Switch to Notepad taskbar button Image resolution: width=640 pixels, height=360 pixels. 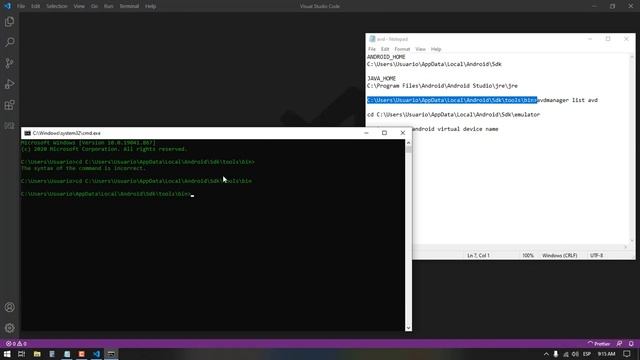coord(67,354)
